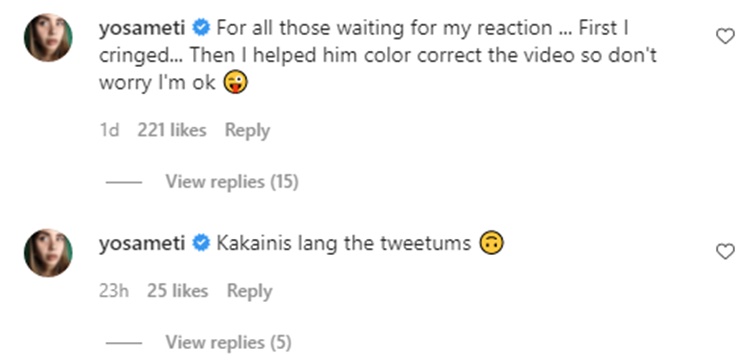Open yosameti's avatar beside the tweetums comment

click(x=48, y=253)
